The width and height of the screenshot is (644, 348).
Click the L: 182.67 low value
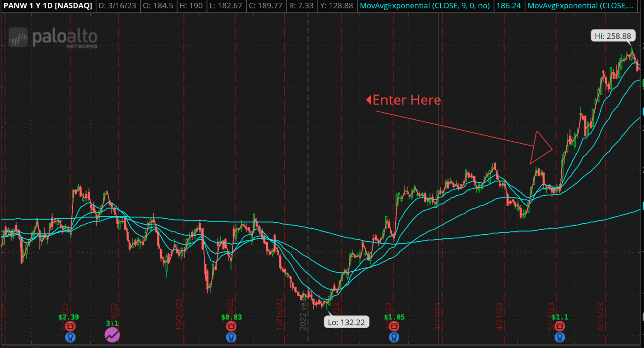click(x=226, y=6)
